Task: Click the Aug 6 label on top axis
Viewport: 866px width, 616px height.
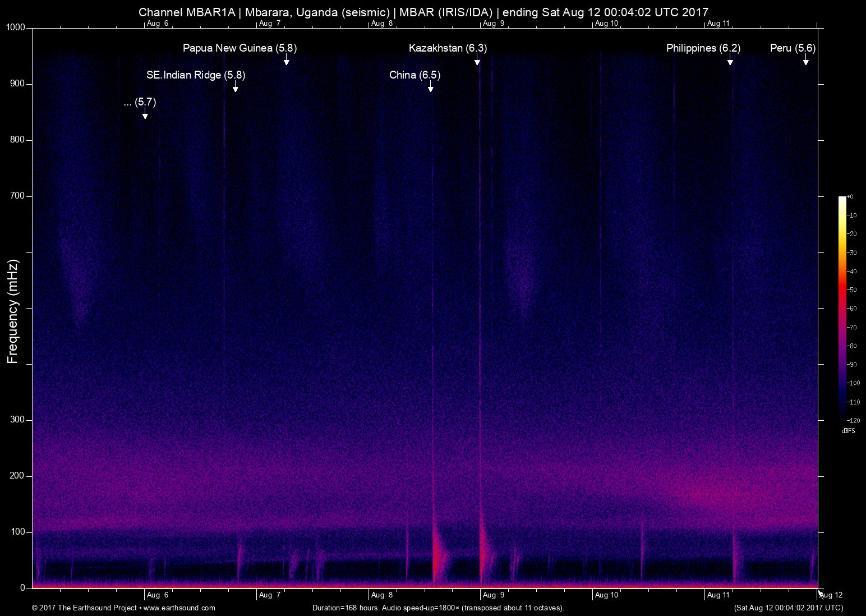Action: coord(158,24)
